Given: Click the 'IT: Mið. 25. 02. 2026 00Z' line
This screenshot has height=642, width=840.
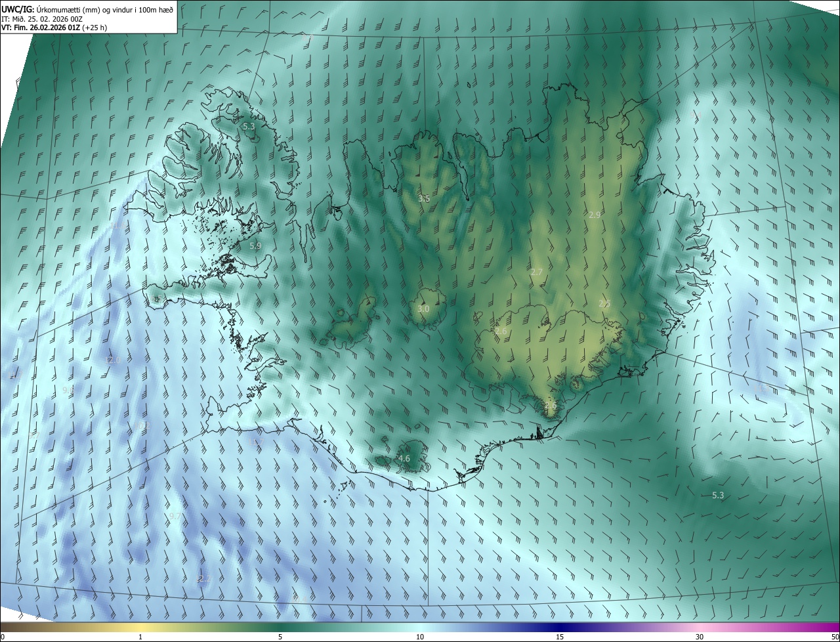Looking at the screenshot, I should [41, 19].
